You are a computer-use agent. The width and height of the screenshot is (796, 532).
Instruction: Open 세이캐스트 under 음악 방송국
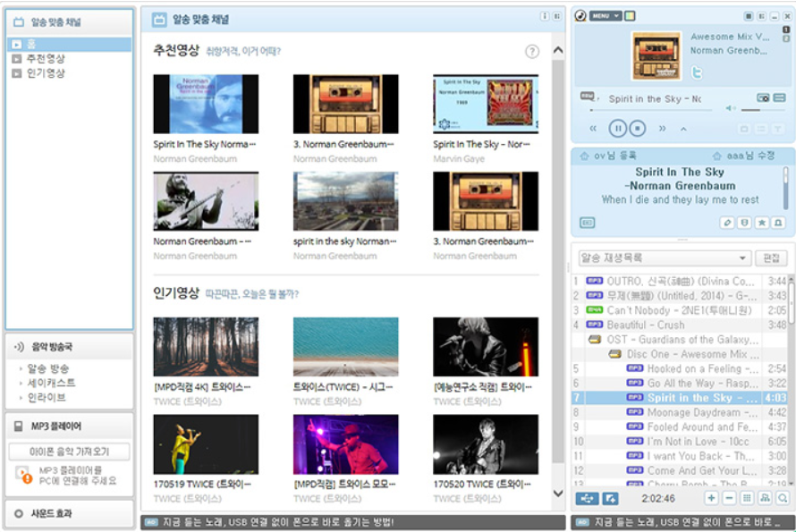(x=51, y=383)
